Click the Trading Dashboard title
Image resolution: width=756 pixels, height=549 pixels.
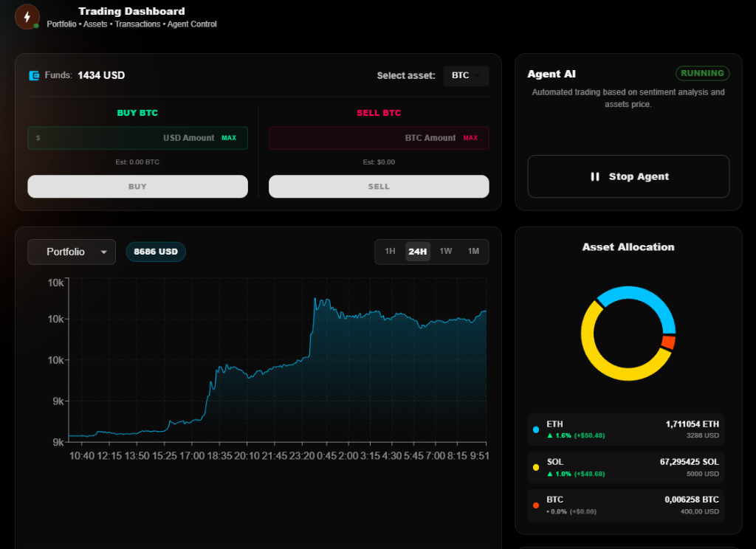coord(131,11)
